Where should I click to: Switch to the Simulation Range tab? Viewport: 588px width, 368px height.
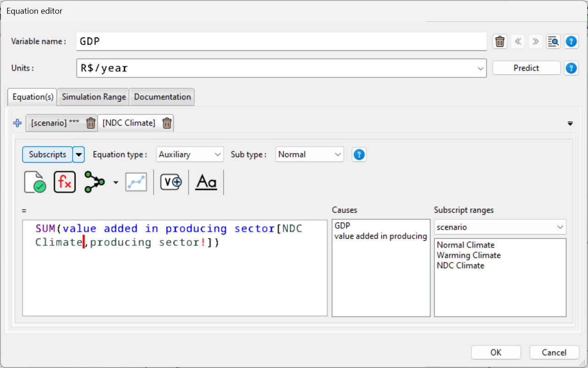coord(94,97)
